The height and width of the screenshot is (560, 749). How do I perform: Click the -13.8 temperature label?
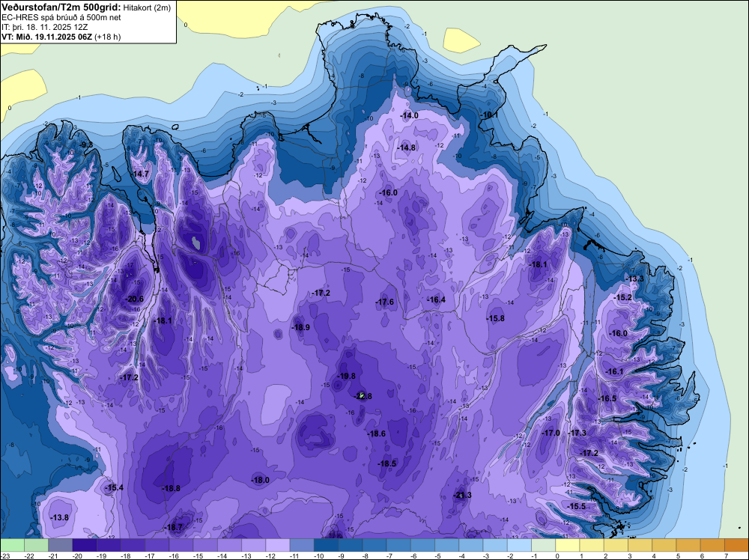(x=60, y=517)
